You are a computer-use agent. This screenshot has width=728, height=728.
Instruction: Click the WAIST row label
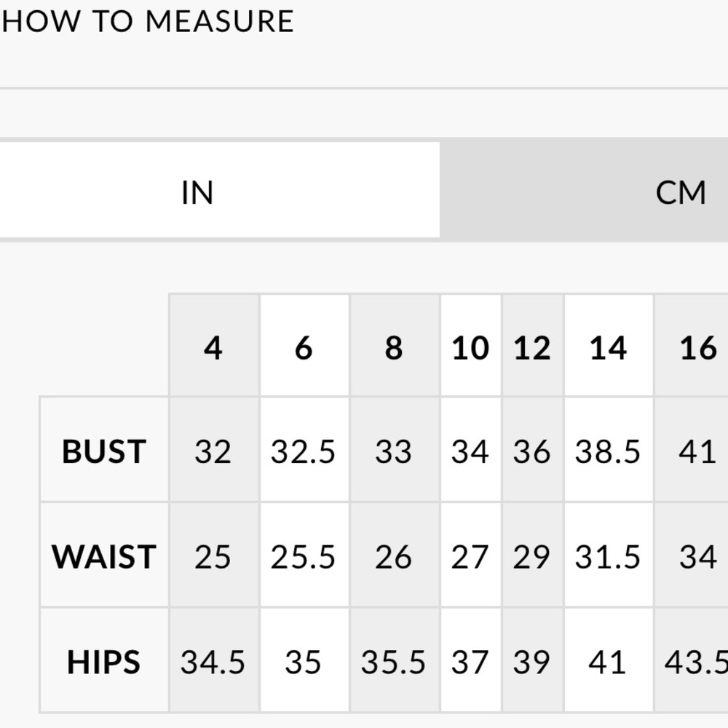[104, 555]
